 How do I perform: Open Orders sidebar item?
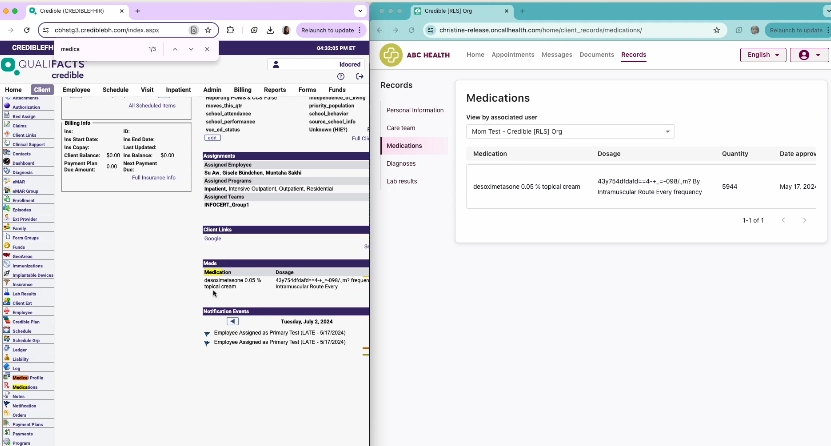coord(19,415)
